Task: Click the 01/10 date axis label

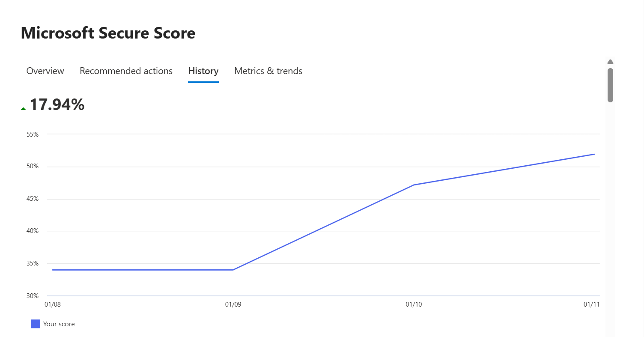Action: [x=414, y=304]
